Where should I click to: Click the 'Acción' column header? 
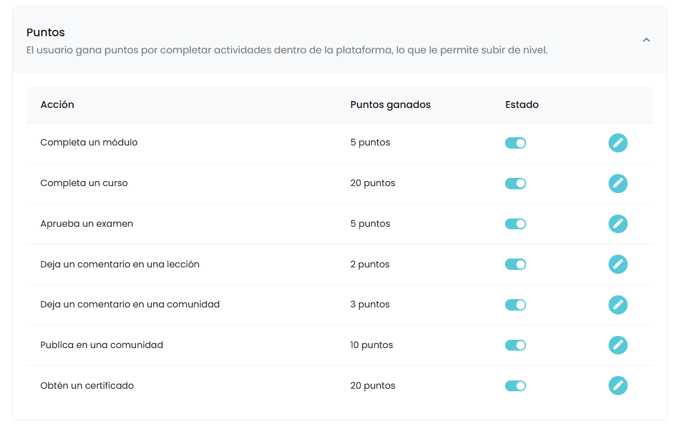57,104
